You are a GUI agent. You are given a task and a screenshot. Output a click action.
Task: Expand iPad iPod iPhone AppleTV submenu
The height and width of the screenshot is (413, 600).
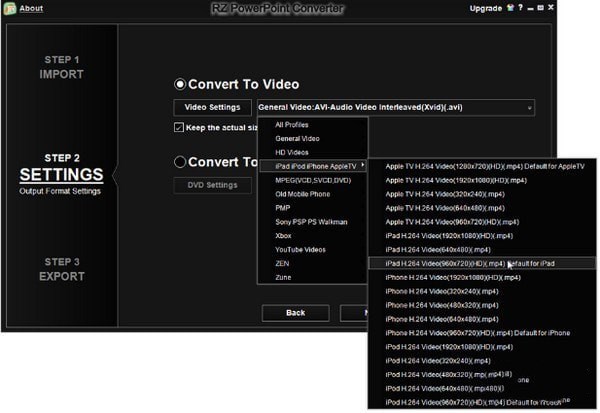313,166
